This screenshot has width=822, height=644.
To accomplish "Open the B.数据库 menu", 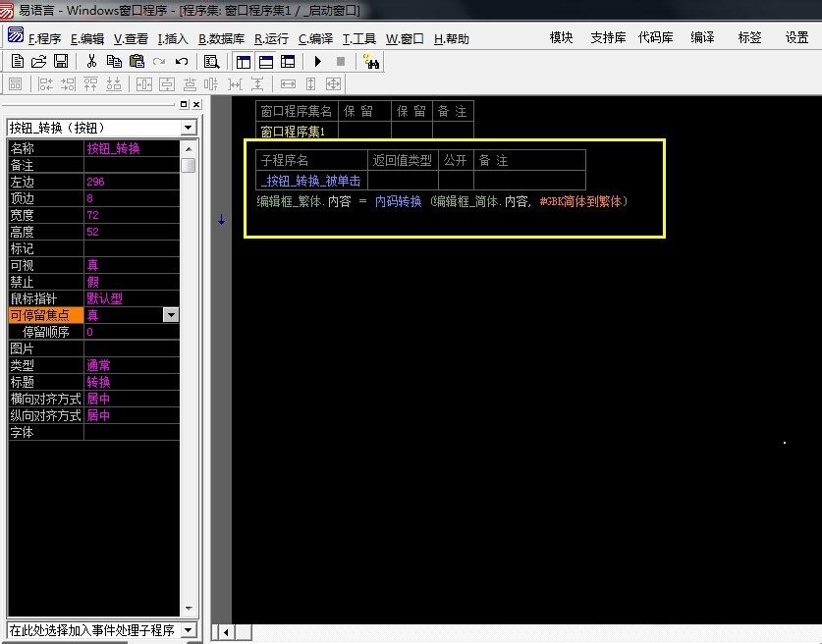I will 221,38.
